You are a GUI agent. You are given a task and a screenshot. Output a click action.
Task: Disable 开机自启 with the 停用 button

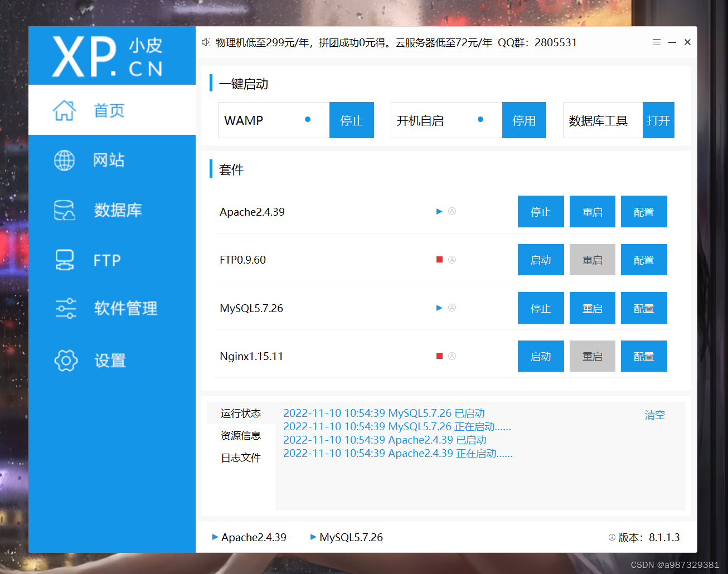[x=524, y=120]
